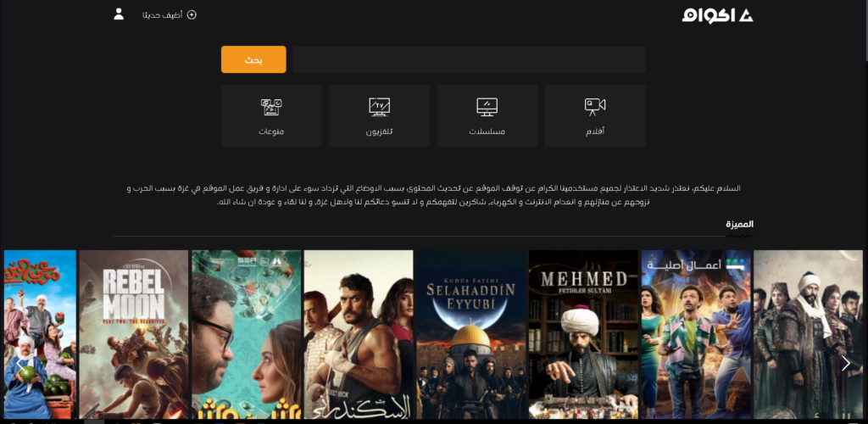
Task: Open the watermelon comedy poster on the left
Action: point(40,334)
